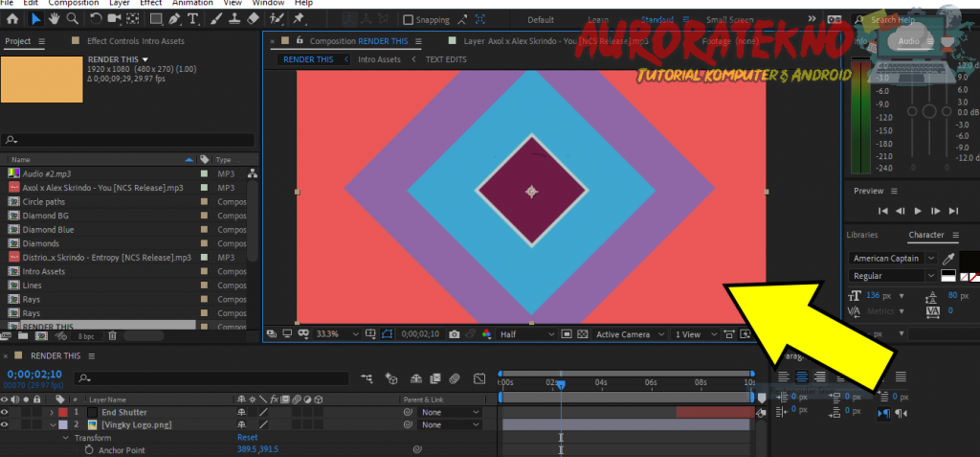
Task: Select the Pen tool
Action: (x=174, y=19)
